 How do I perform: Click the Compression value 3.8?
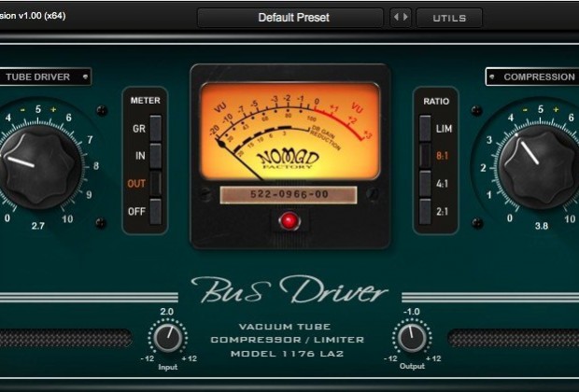pyautogui.click(x=541, y=226)
